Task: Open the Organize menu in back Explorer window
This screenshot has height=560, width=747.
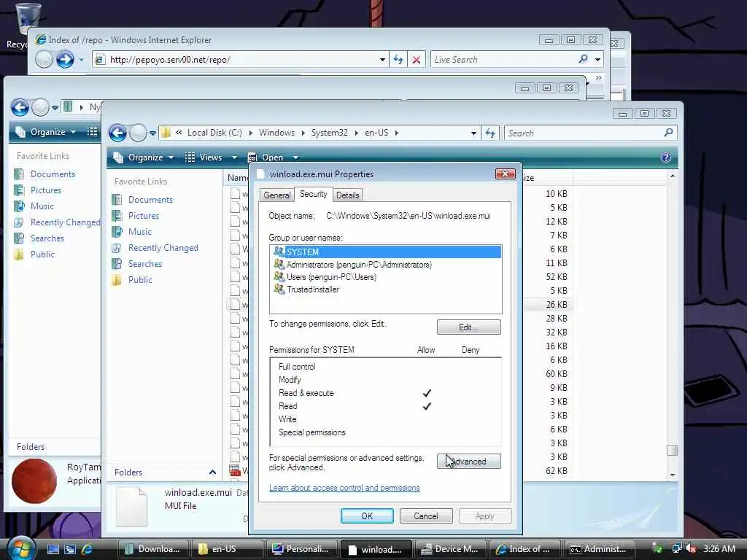Action: 47,132
